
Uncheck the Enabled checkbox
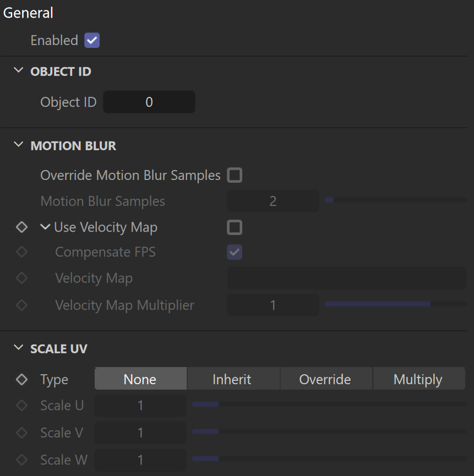click(x=92, y=40)
